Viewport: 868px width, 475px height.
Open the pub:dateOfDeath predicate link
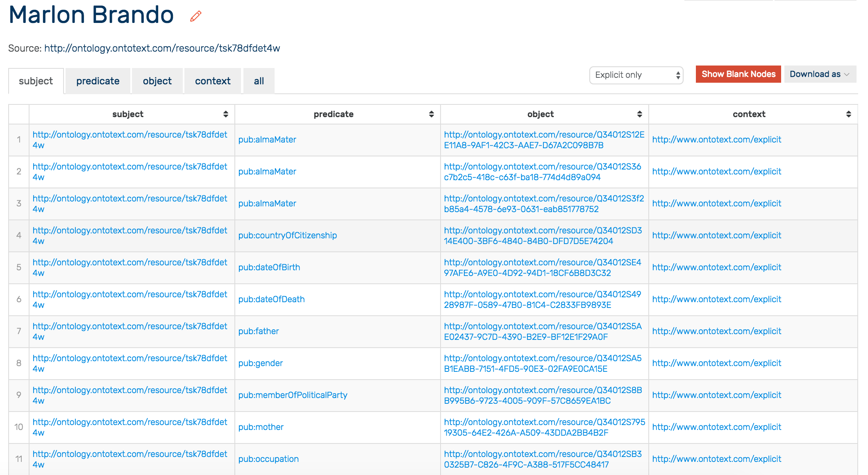pyautogui.click(x=272, y=299)
